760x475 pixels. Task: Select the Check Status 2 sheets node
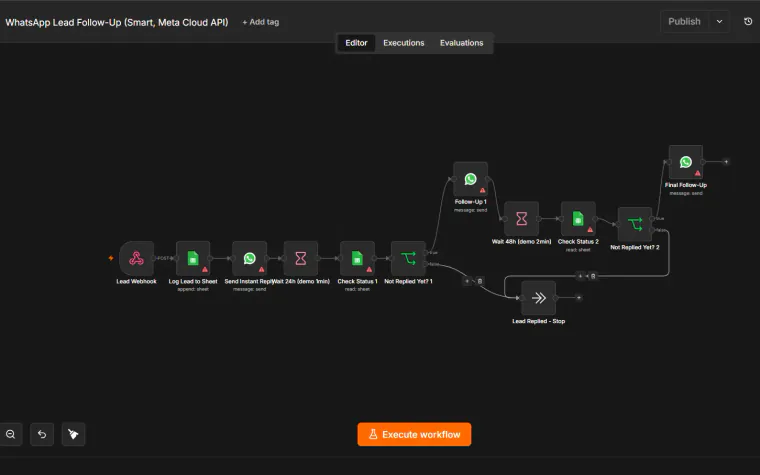coord(578,219)
